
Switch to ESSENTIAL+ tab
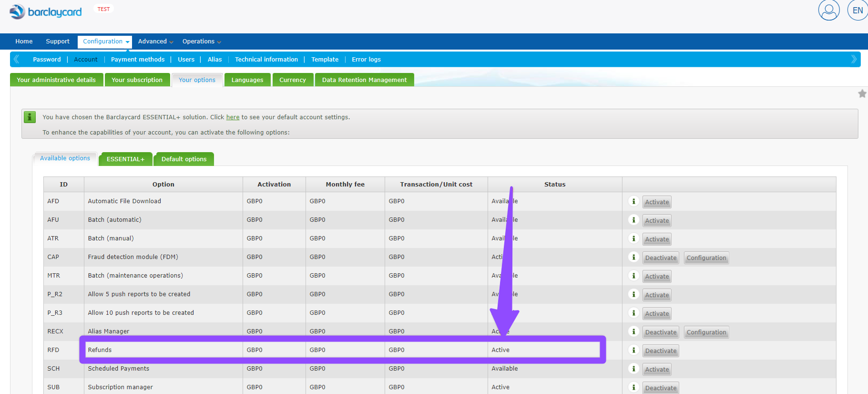(x=125, y=159)
